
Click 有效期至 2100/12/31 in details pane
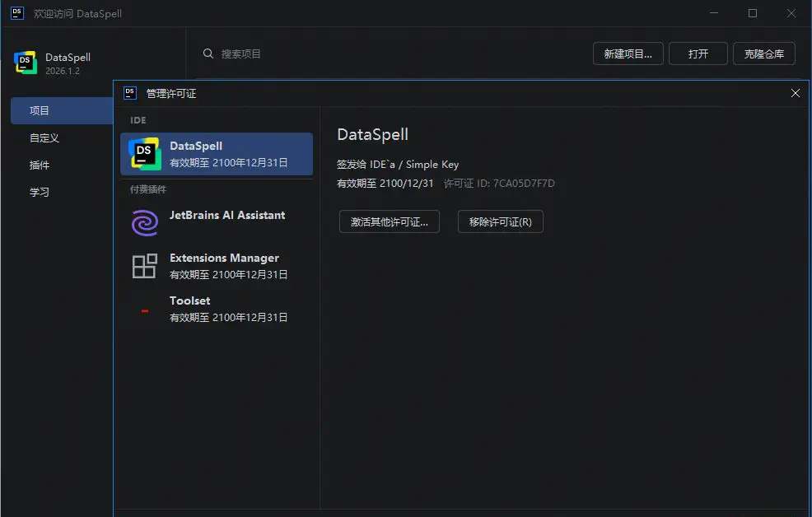[385, 184]
